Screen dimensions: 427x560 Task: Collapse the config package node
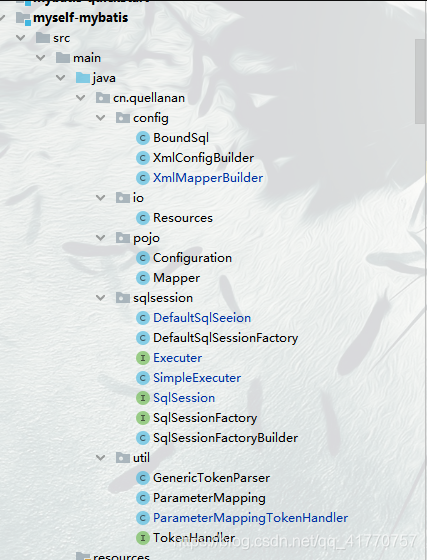point(101,118)
